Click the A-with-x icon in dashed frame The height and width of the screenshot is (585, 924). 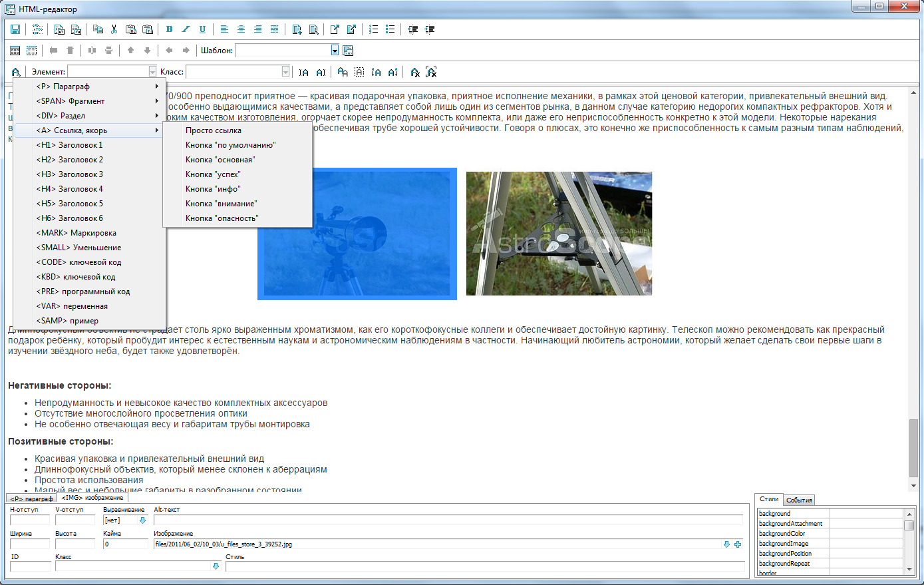[x=431, y=72]
